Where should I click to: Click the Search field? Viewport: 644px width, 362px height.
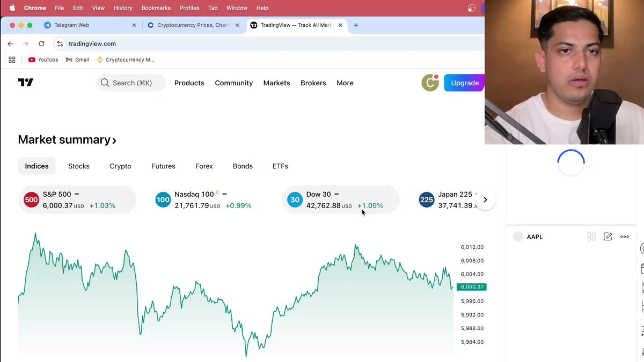[x=131, y=83]
